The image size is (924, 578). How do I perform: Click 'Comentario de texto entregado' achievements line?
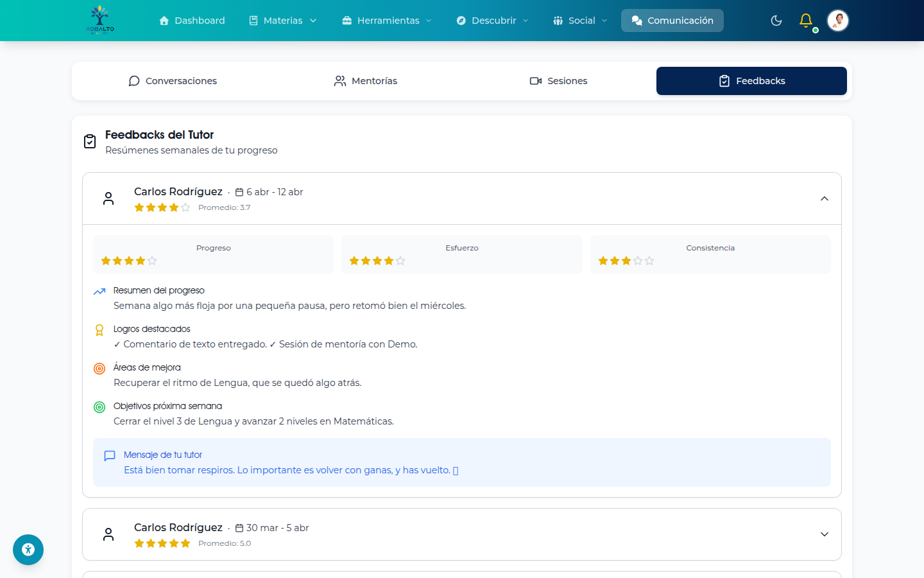click(x=266, y=344)
